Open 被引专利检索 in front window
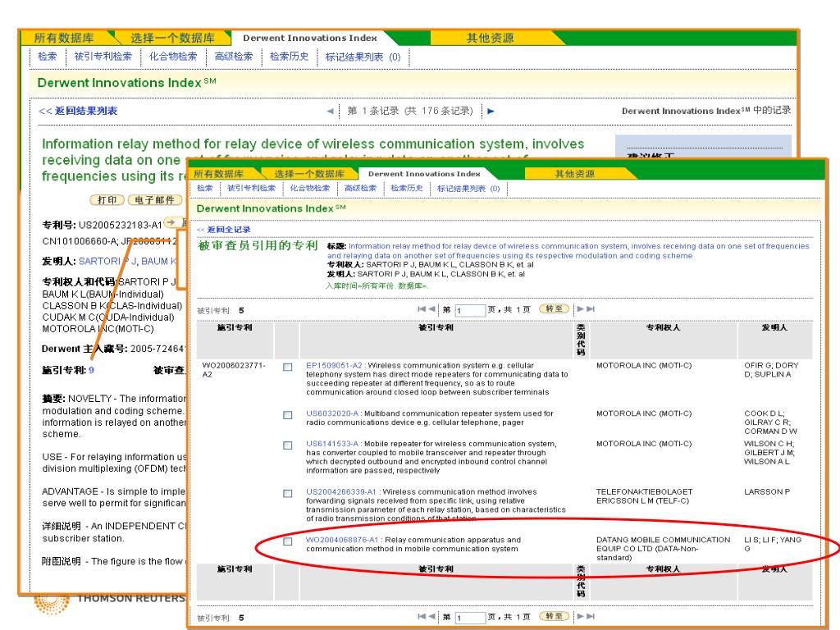840x630 pixels. pos(251,188)
